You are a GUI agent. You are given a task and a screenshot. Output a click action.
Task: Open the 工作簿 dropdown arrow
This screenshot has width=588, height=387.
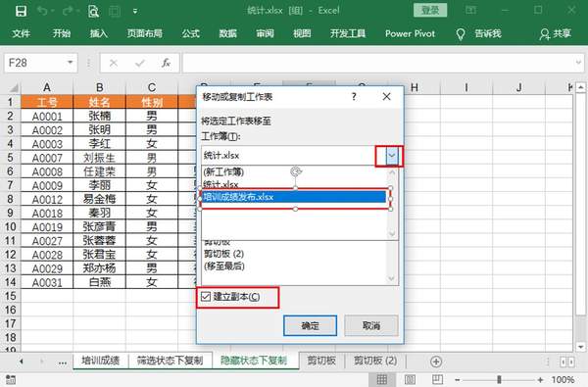point(392,156)
